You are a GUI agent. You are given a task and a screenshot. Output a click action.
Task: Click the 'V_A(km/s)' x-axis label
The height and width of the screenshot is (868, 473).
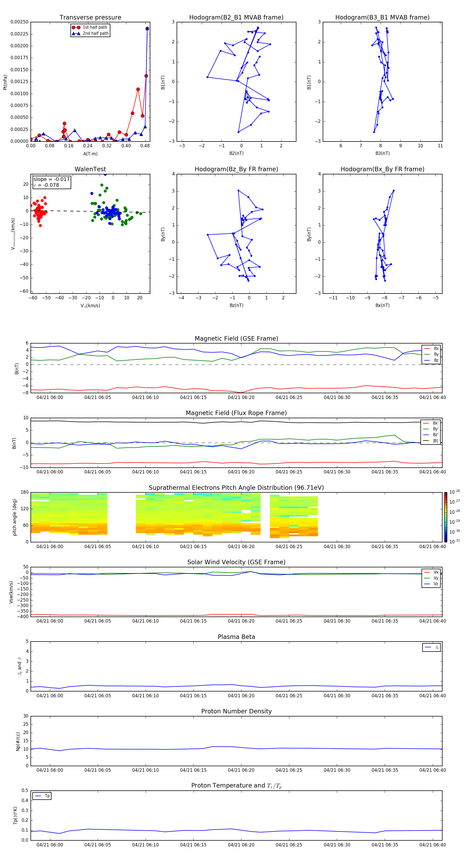pyautogui.click(x=90, y=306)
